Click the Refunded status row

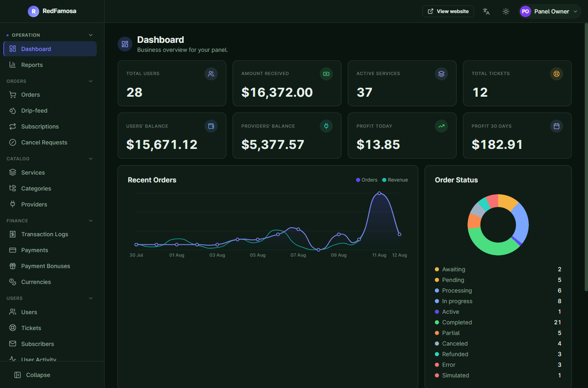coord(498,354)
